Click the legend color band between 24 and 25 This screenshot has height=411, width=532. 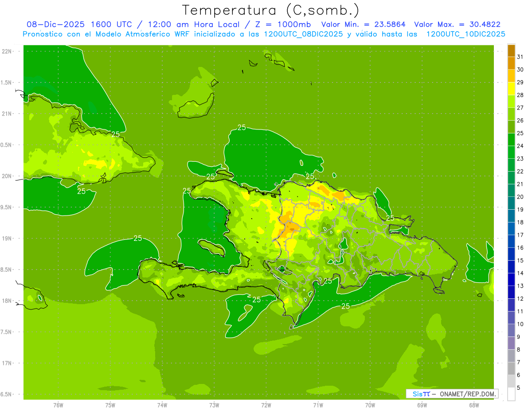(x=511, y=139)
